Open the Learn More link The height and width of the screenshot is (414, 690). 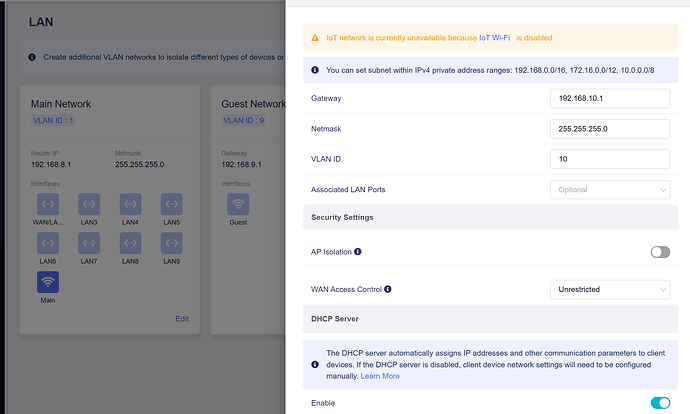[380, 376]
